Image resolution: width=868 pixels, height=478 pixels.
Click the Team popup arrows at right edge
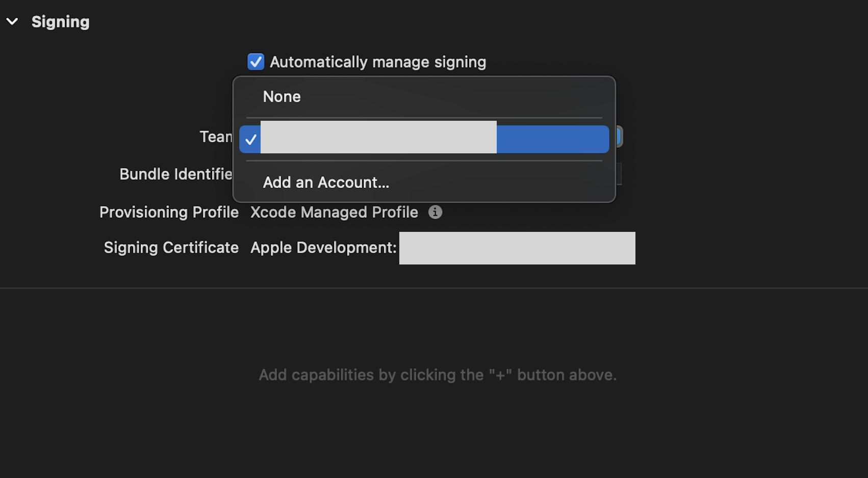(619, 137)
